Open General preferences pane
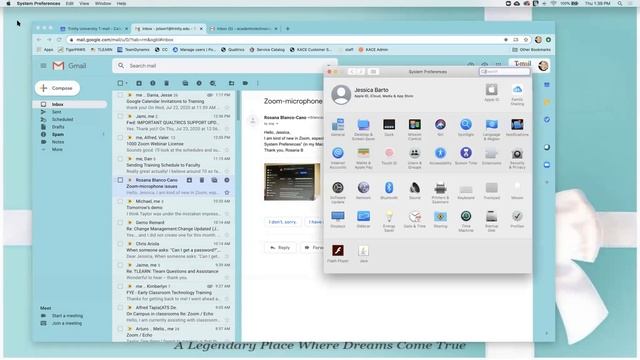 tap(338, 124)
